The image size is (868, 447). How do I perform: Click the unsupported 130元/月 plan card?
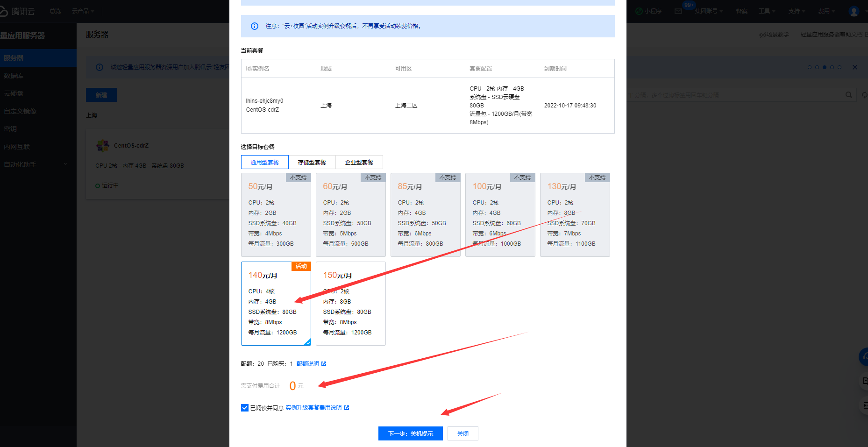pyautogui.click(x=575, y=215)
